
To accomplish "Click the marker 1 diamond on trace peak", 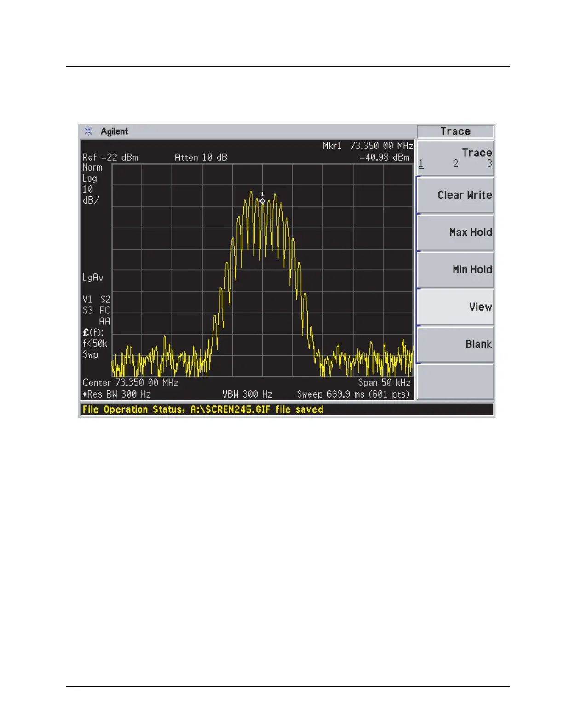I will (x=262, y=201).
